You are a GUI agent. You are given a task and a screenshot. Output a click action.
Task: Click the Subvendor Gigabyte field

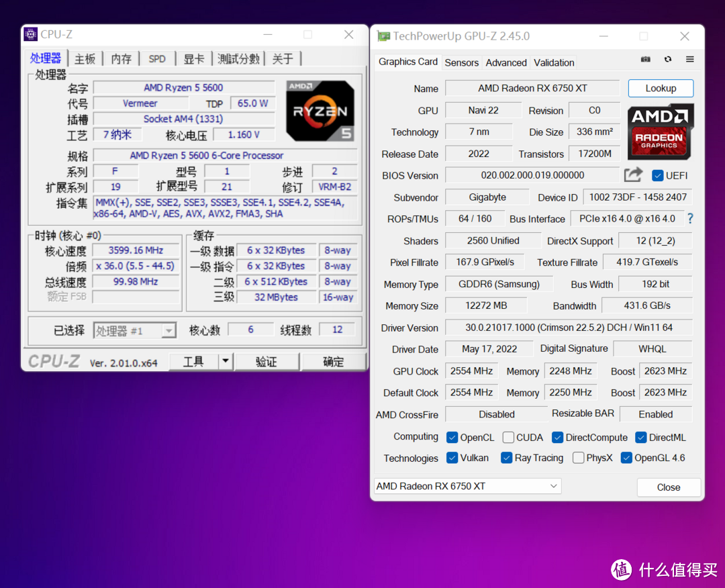pyautogui.click(x=487, y=197)
